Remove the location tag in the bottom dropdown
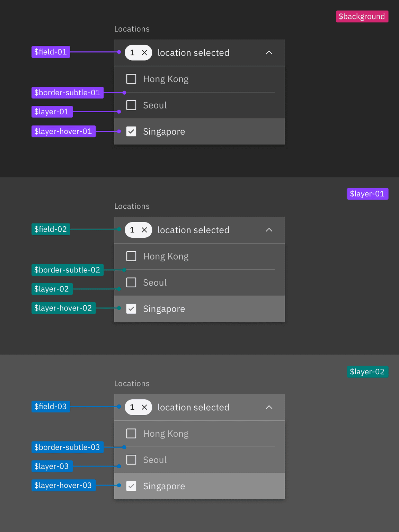 144,407
